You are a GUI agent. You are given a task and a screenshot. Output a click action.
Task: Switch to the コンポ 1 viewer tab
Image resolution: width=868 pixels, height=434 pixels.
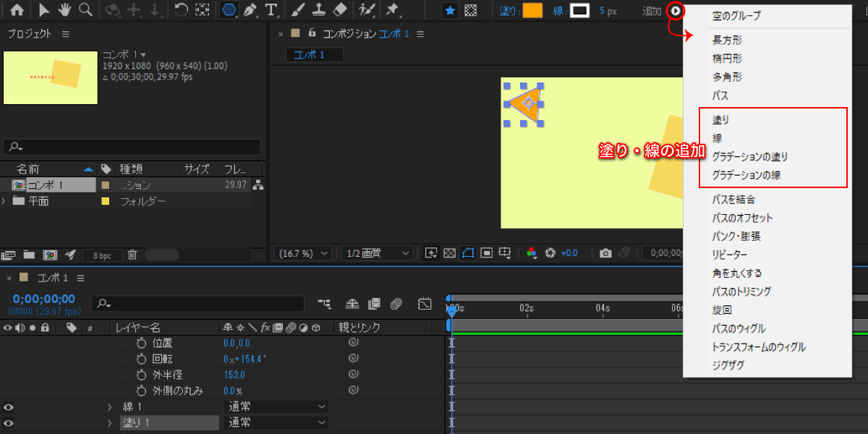tap(314, 55)
